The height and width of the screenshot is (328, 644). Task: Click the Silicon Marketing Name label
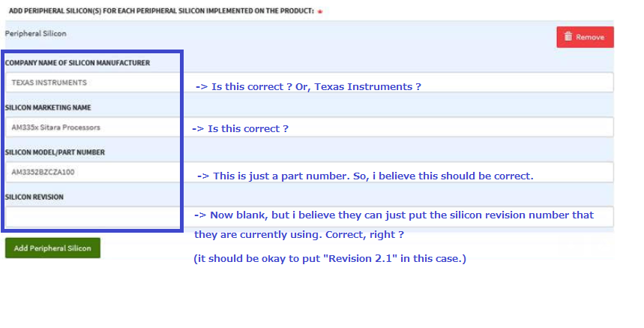48,107
